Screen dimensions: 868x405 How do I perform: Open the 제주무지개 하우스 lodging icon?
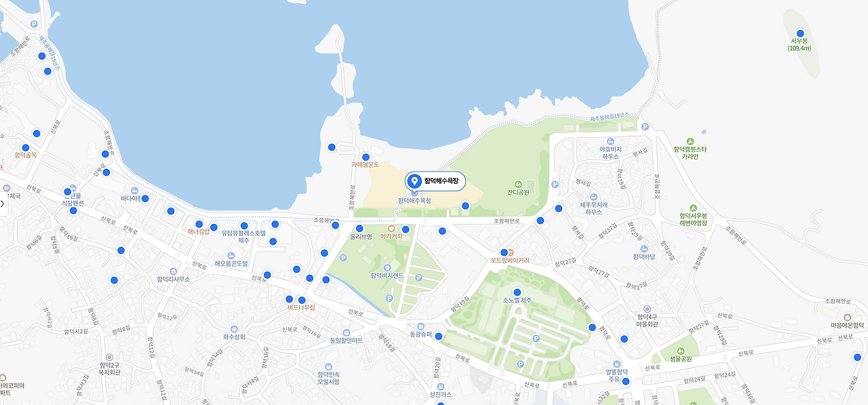[x=593, y=197]
